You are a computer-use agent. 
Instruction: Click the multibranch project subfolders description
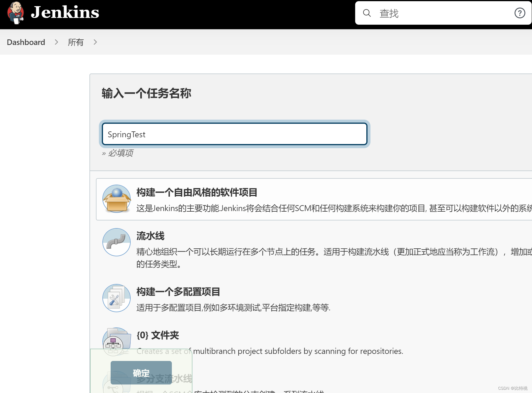coord(270,351)
